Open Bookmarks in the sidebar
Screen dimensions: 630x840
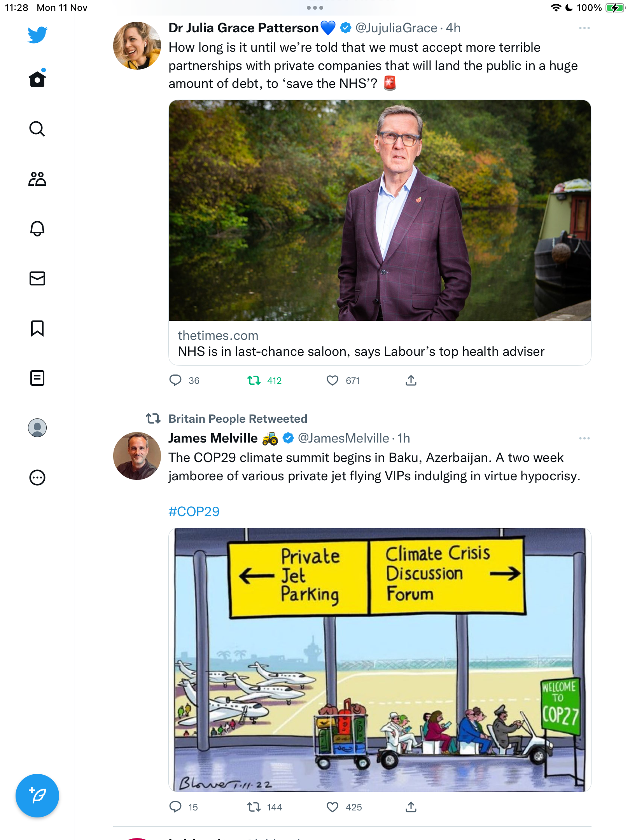[37, 328]
